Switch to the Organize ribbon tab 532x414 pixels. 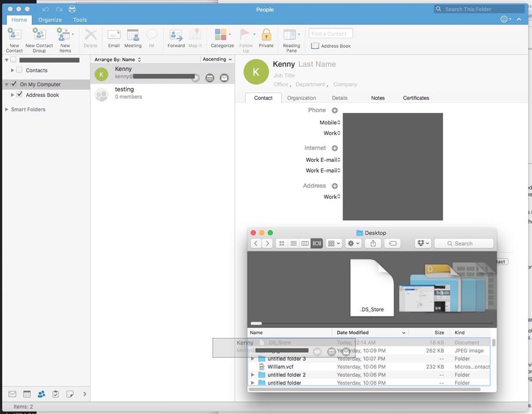pyautogui.click(x=50, y=20)
